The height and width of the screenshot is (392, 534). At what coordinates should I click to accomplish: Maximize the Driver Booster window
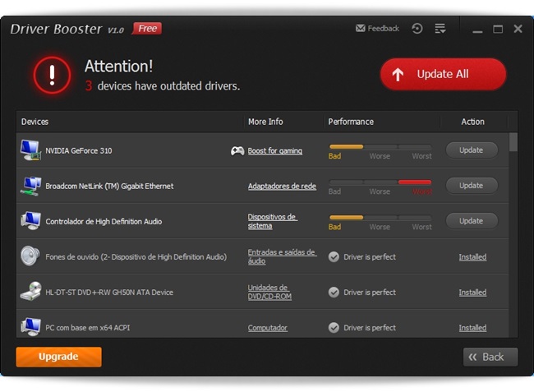[x=498, y=29]
